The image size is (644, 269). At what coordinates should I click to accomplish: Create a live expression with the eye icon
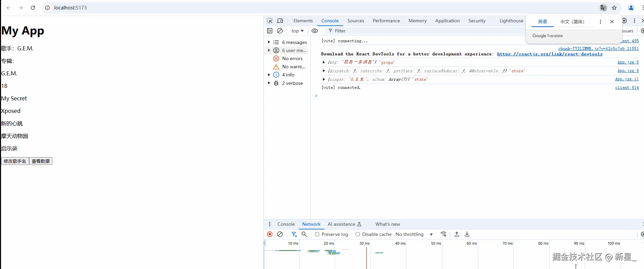pos(315,31)
